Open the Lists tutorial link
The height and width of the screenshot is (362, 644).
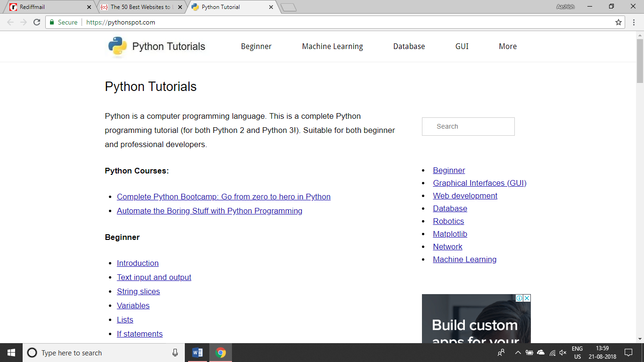(x=125, y=320)
